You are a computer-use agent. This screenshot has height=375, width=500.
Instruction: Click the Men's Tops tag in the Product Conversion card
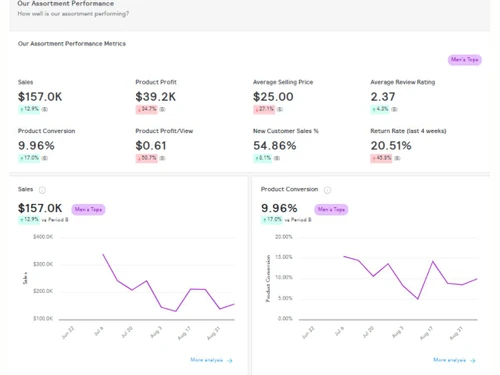pyautogui.click(x=331, y=210)
